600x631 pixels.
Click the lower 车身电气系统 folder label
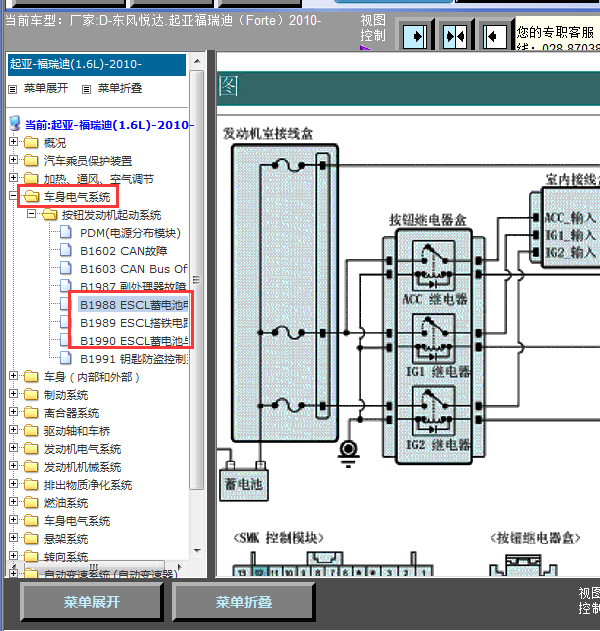click(x=77, y=521)
